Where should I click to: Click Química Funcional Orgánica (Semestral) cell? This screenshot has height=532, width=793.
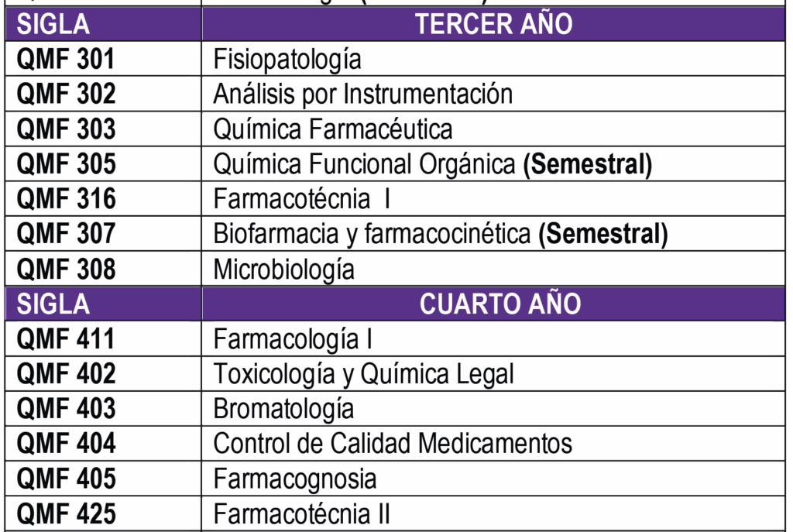[x=432, y=164]
